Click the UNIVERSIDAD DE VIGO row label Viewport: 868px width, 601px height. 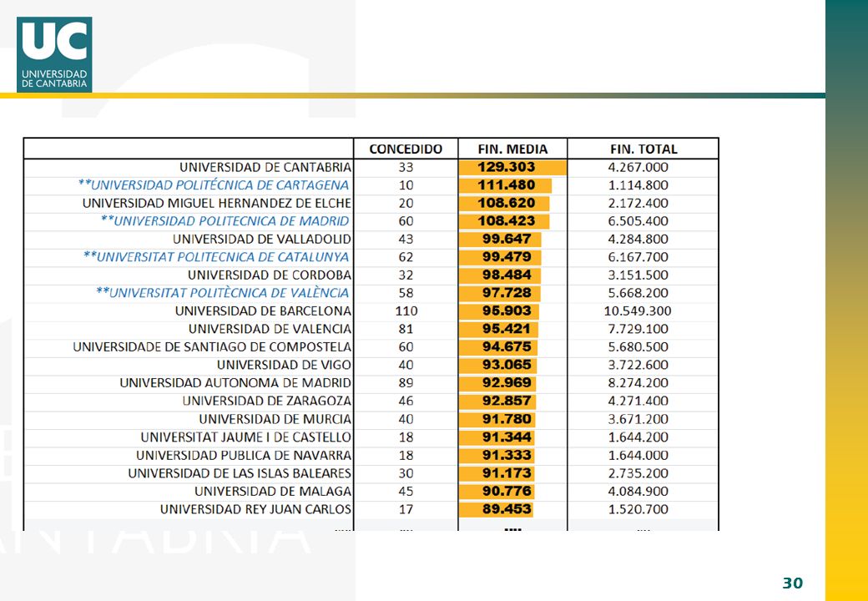284,365
